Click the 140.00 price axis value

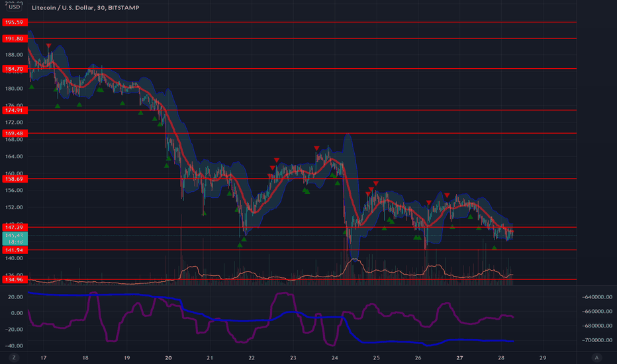coord(14,259)
